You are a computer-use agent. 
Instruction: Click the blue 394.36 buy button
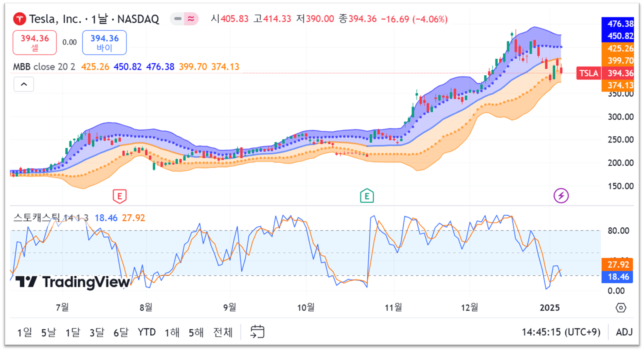click(x=104, y=42)
